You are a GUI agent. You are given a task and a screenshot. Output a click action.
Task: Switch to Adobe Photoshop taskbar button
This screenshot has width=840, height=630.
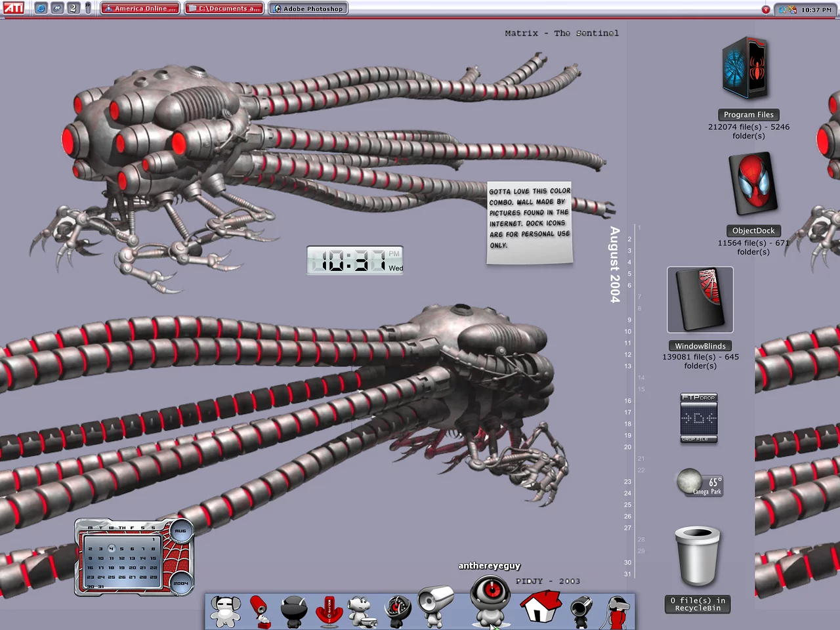308,9
